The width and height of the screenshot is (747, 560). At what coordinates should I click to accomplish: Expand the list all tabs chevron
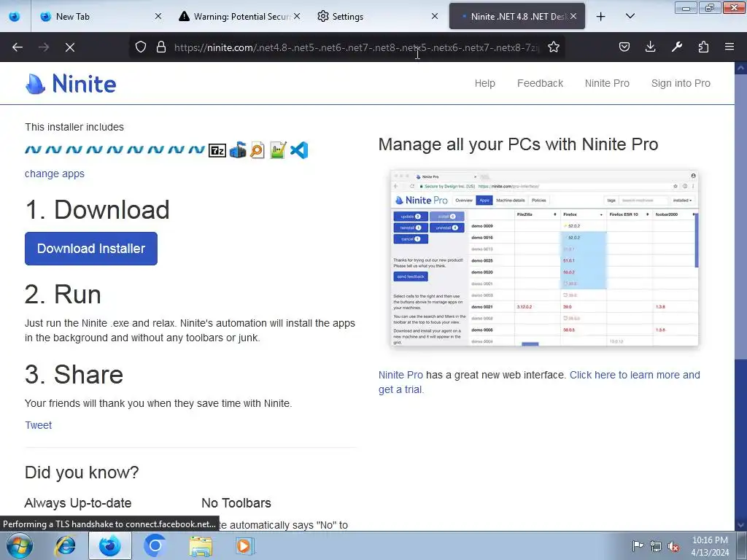click(x=630, y=17)
